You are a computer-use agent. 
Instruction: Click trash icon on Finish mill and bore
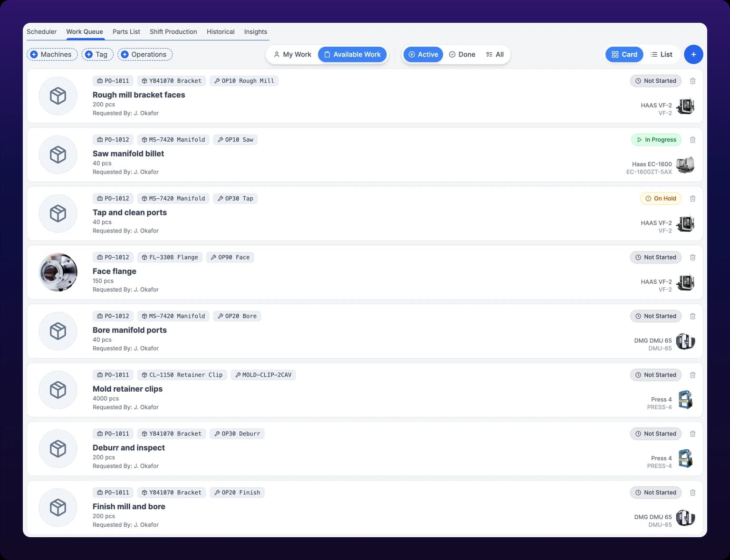click(692, 492)
